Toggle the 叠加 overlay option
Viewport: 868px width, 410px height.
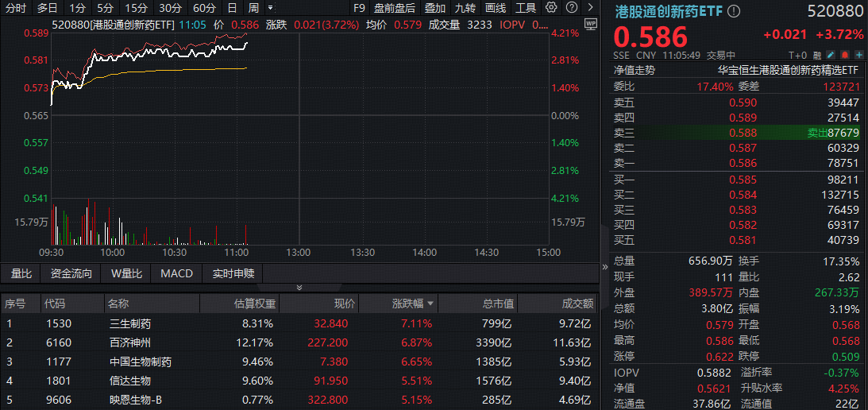pyautogui.click(x=434, y=8)
